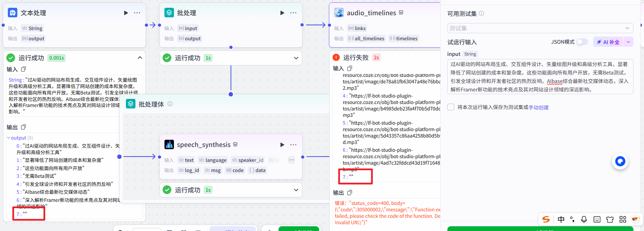Screen dimensions: 644x231
Task: Click the input text field in test run
Action: tap(540, 77)
